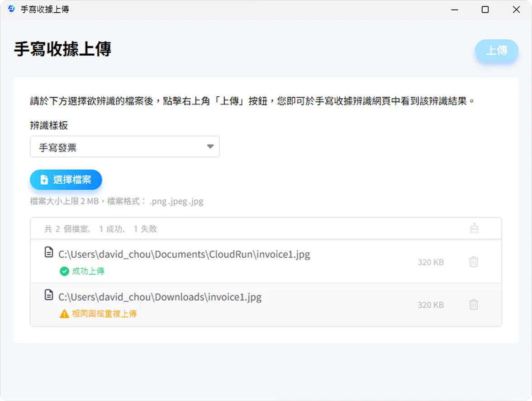Maximize the 手寫收據上傳 window

[485, 9]
